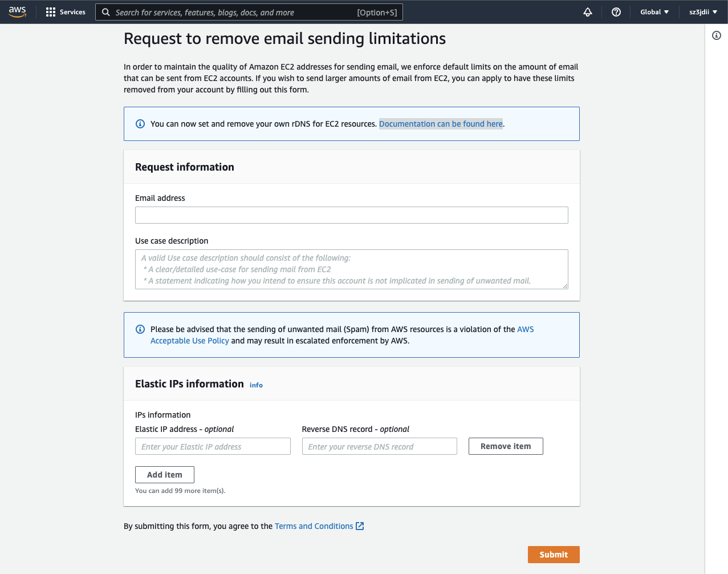Open the help question mark icon
Viewport: 728px width, 574px height.
click(x=616, y=11)
